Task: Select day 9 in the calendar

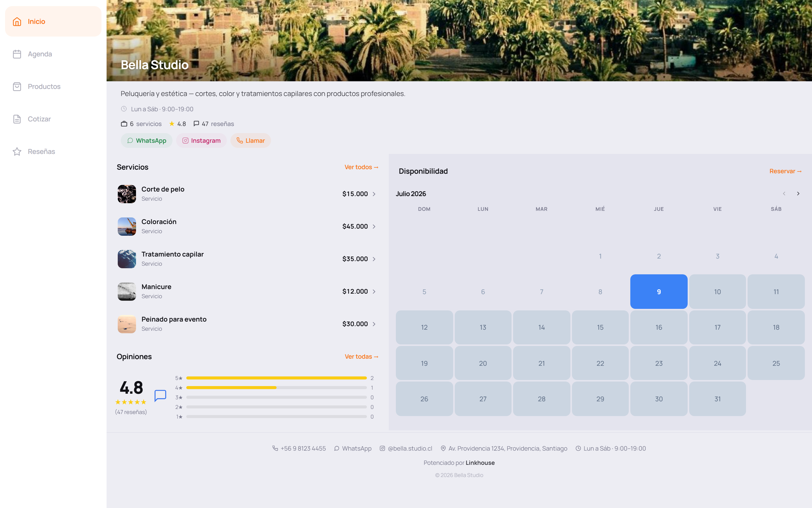Action: [x=659, y=292]
